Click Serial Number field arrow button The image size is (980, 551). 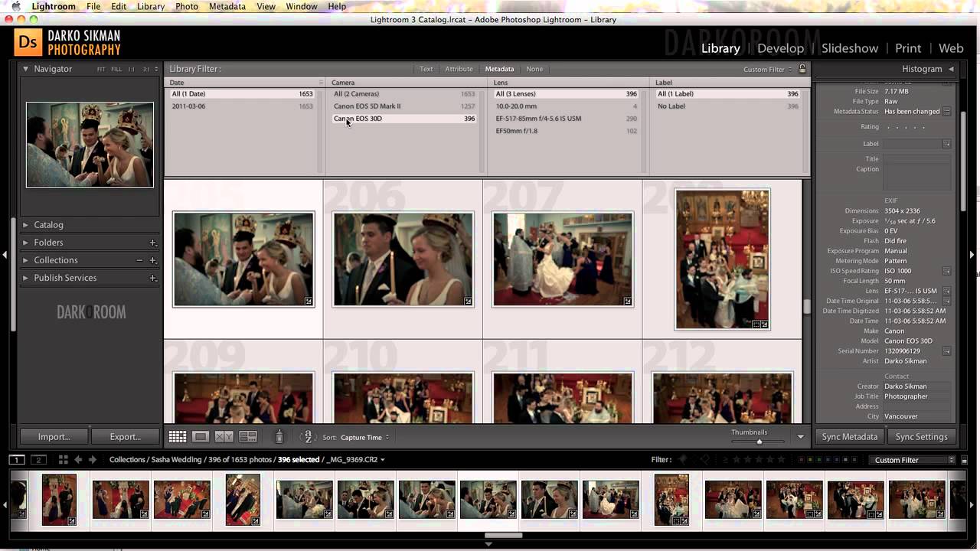pyautogui.click(x=947, y=351)
